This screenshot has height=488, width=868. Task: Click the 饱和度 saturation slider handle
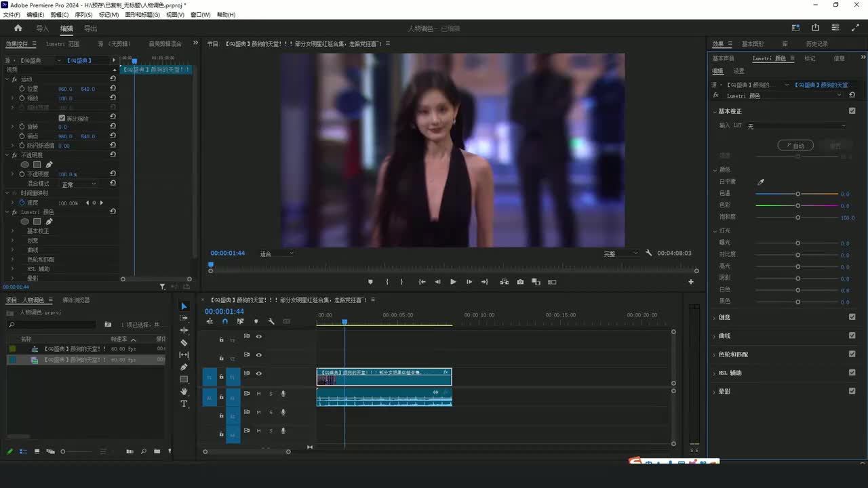pos(797,218)
